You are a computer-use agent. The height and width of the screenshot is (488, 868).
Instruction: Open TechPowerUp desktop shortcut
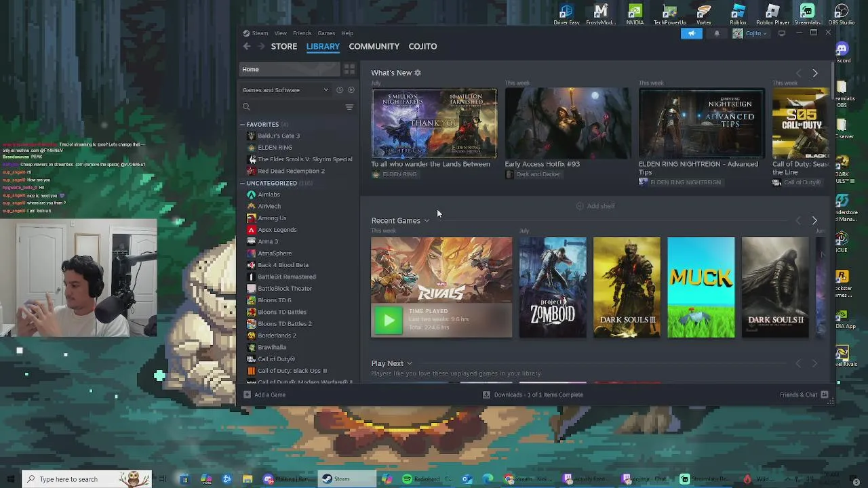coord(669,14)
